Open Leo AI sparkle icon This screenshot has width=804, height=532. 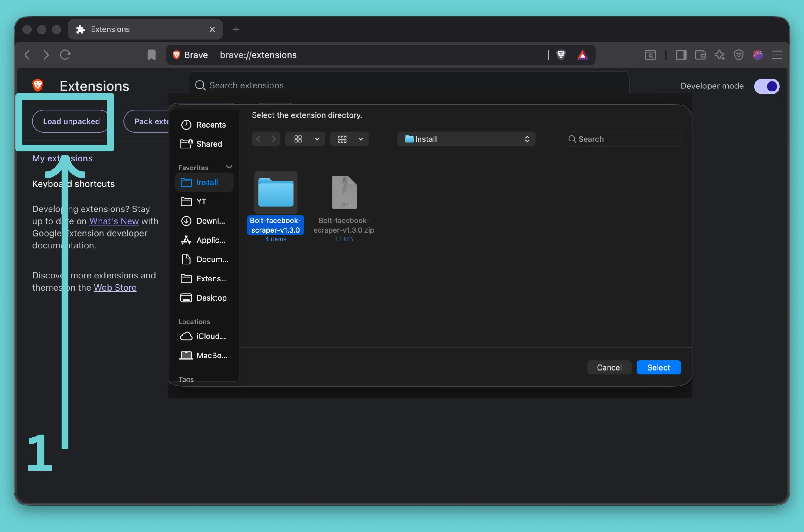(x=719, y=55)
